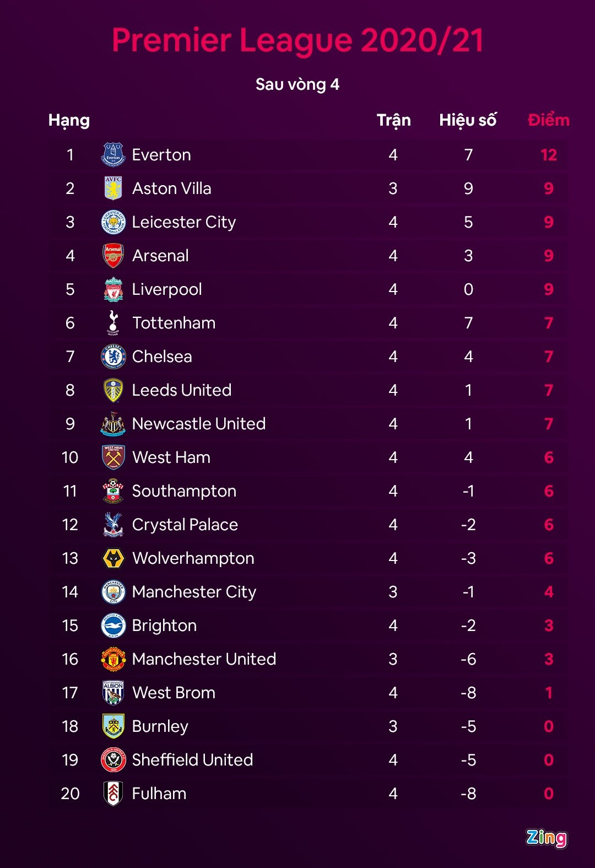Click the Điểm column header
Image resolution: width=595 pixels, height=868 pixels.
pos(548,120)
